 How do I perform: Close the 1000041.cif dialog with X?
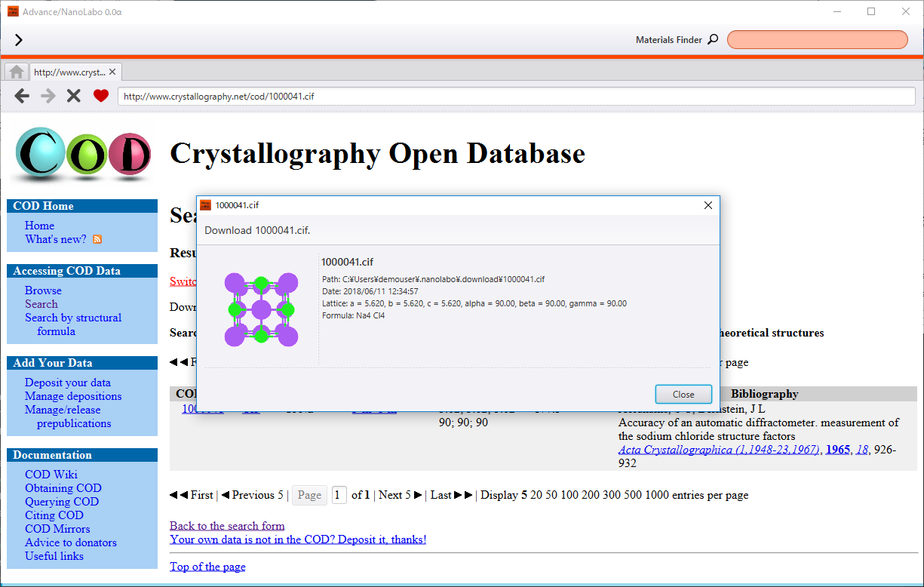tap(708, 205)
